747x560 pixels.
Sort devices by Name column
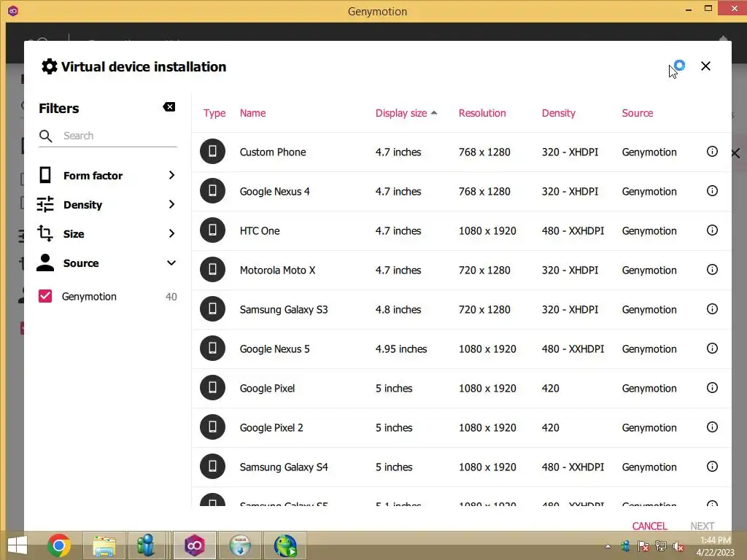252,113
